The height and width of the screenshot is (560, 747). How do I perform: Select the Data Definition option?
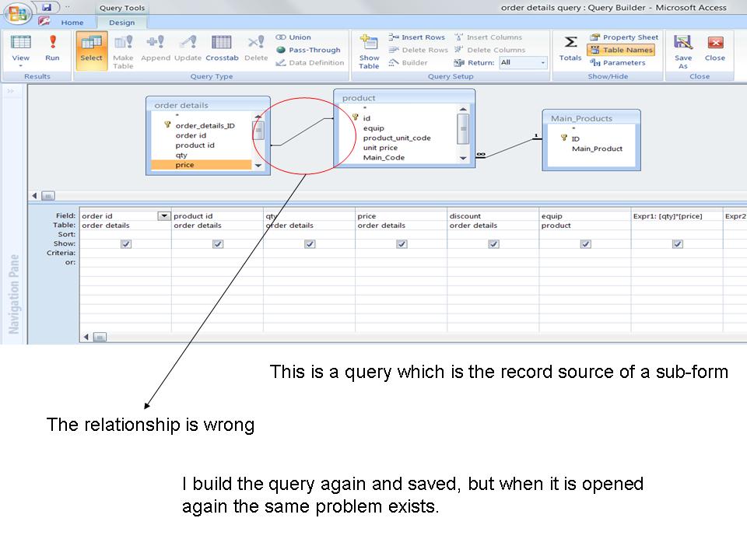pyautogui.click(x=310, y=62)
